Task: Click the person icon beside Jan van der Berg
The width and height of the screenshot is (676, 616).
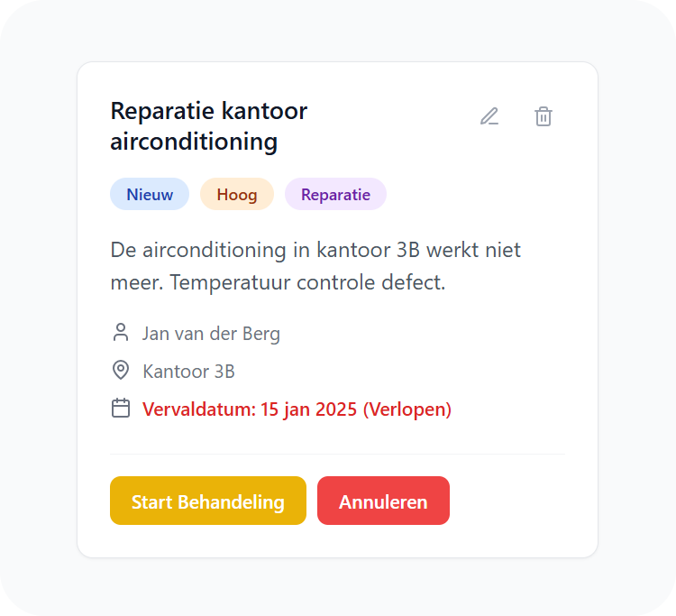Action: click(121, 333)
